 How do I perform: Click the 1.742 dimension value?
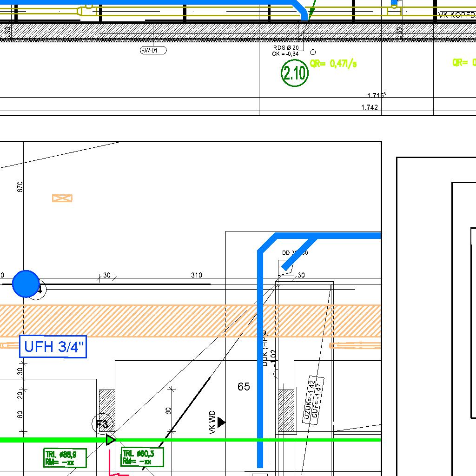370,107
